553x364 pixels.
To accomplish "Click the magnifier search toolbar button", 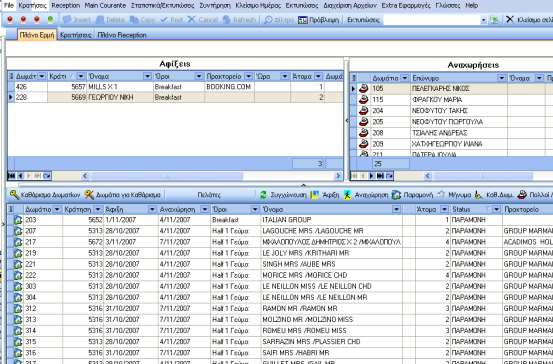I will tap(279, 20).
